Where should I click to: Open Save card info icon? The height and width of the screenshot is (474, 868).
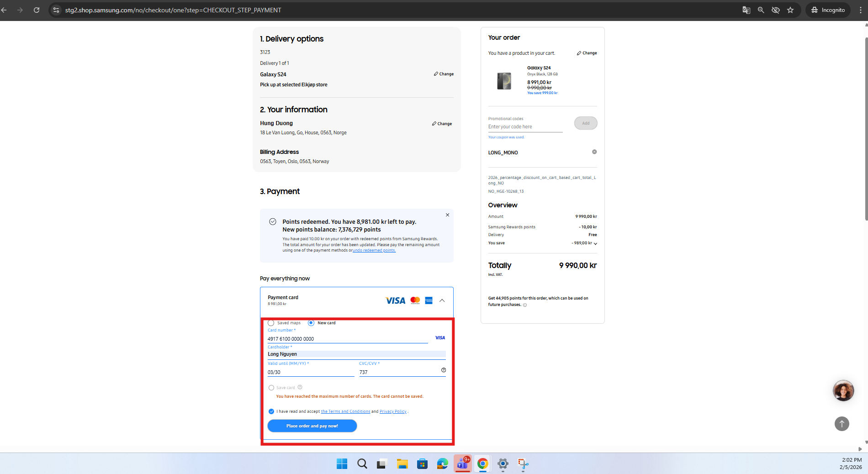[300, 387]
